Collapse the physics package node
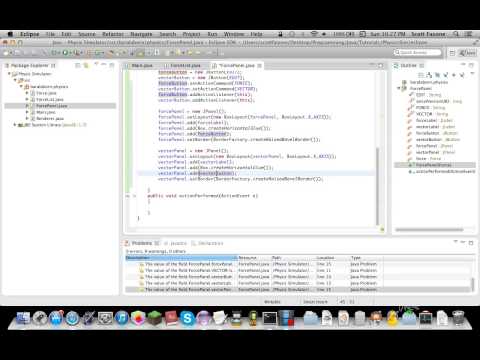This screenshot has width=480, height=360. (21, 86)
